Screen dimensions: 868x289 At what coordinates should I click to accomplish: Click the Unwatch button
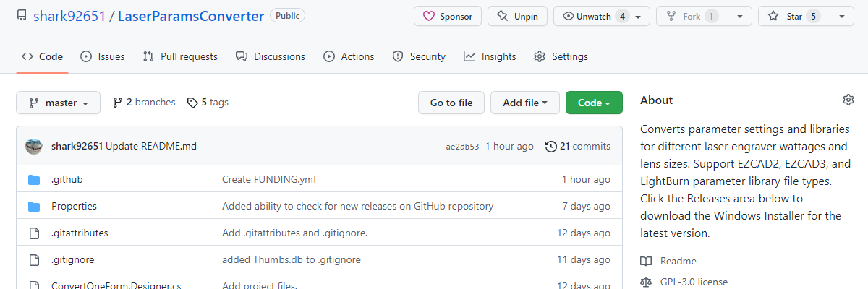point(601,16)
